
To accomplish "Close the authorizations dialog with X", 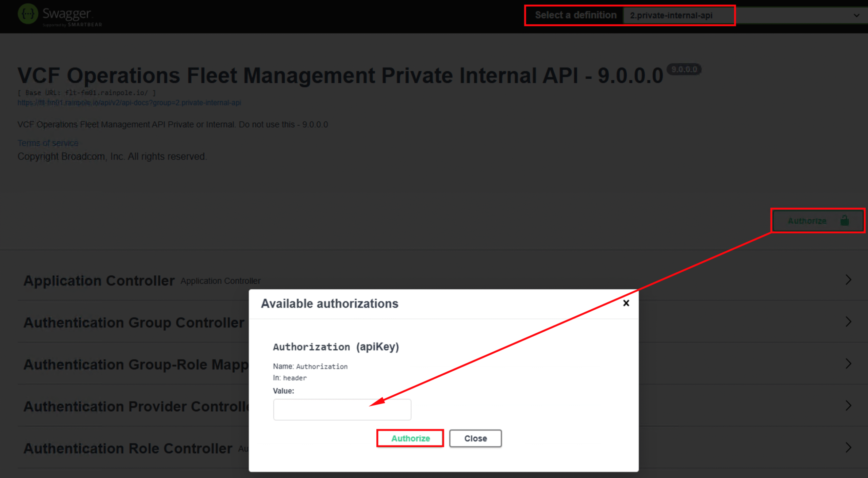I will (626, 303).
